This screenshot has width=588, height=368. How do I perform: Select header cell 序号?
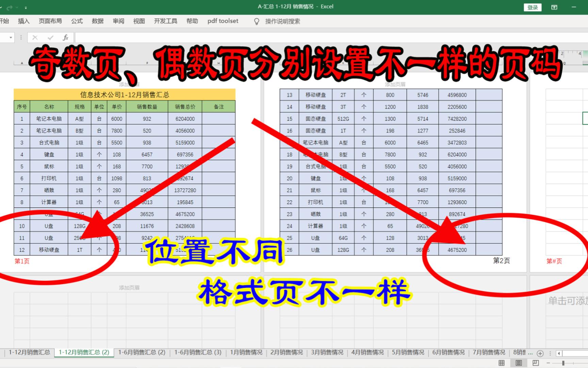click(x=22, y=107)
